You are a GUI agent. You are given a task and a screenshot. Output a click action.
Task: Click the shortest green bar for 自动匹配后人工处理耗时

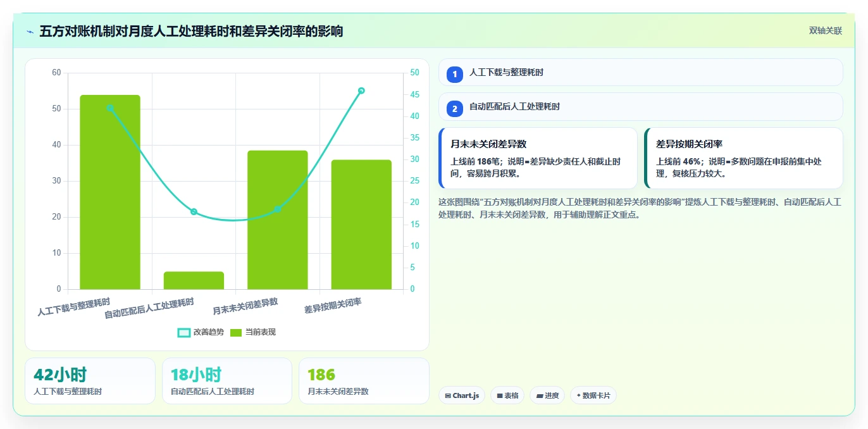194,280
